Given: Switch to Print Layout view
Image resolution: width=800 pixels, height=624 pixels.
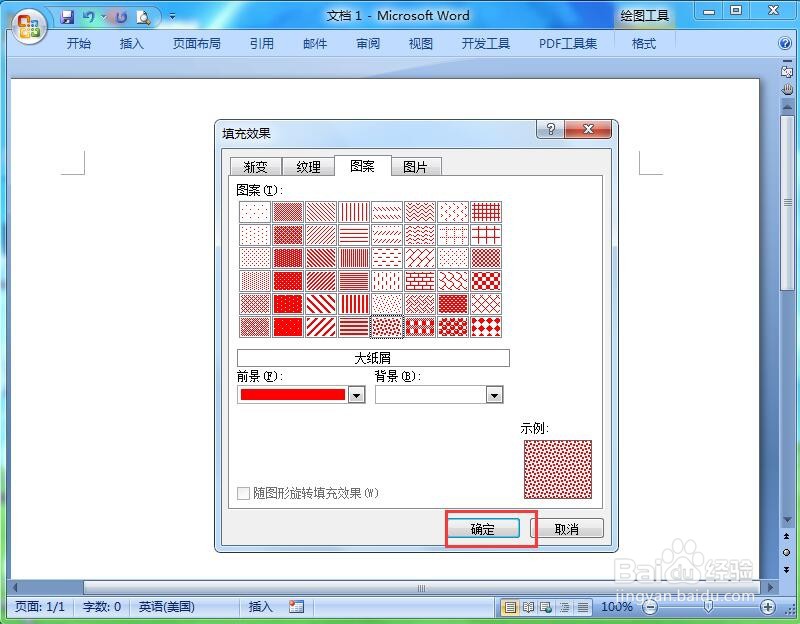Looking at the screenshot, I should pos(509,607).
